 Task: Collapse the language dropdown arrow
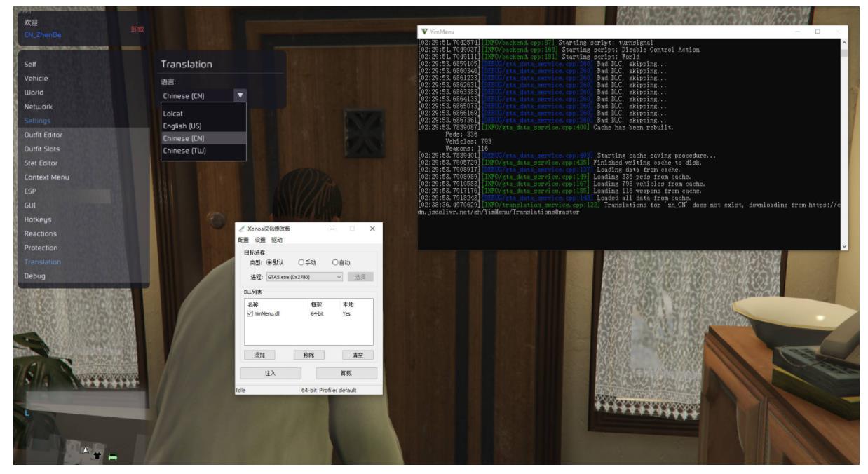(240, 95)
